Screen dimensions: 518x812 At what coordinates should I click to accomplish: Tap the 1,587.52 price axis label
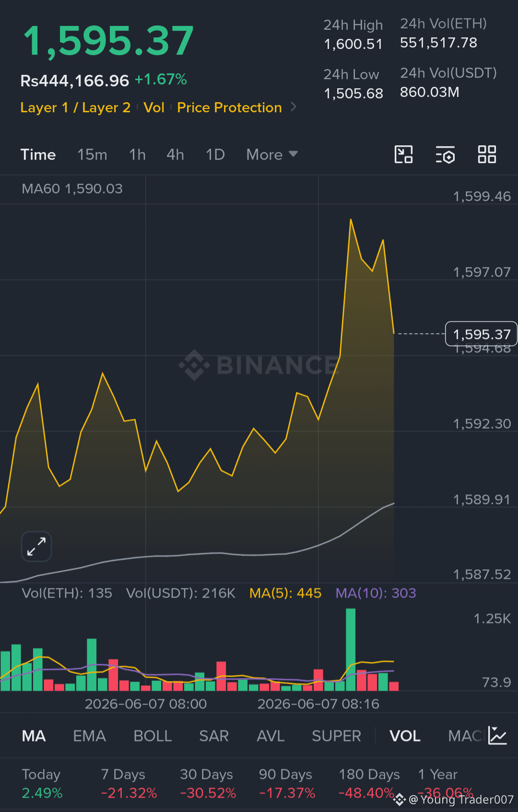click(482, 574)
